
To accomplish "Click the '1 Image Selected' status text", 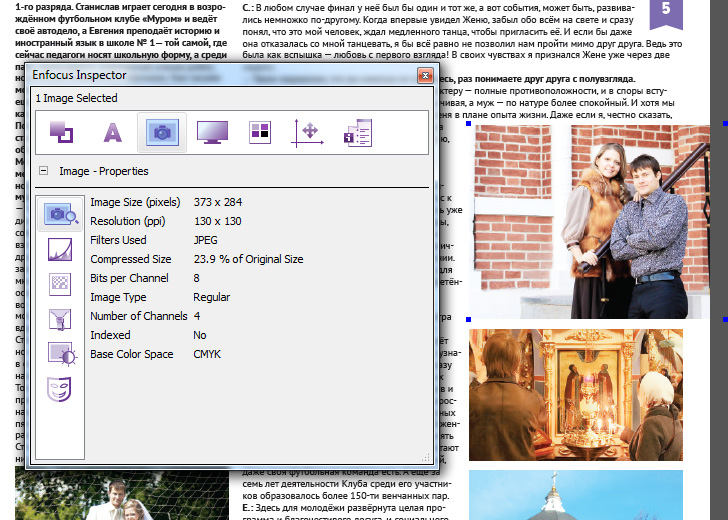I will click(x=77, y=98).
